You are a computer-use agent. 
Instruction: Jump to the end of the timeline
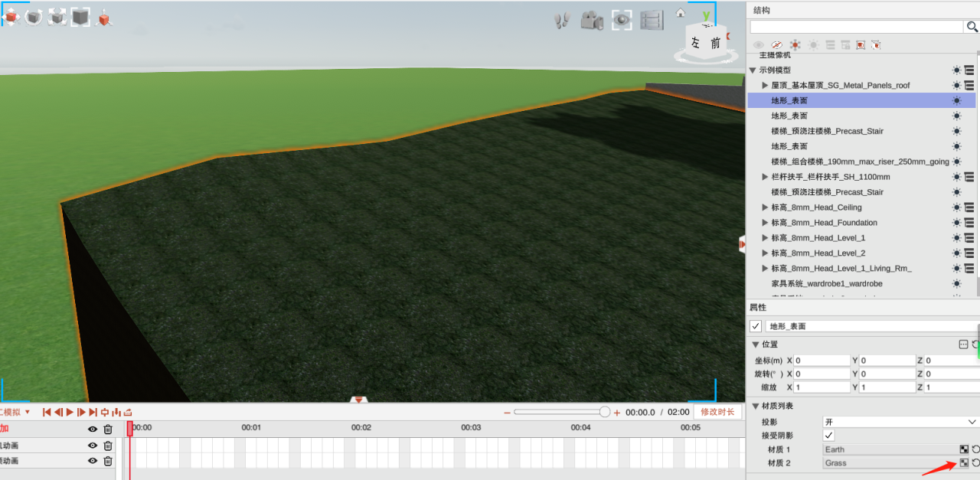[x=93, y=412]
